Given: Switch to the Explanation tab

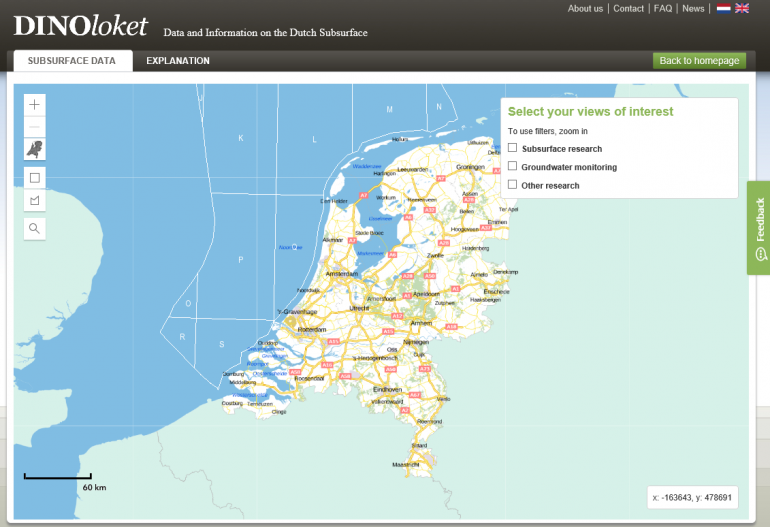Looking at the screenshot, I should [178, 61].
